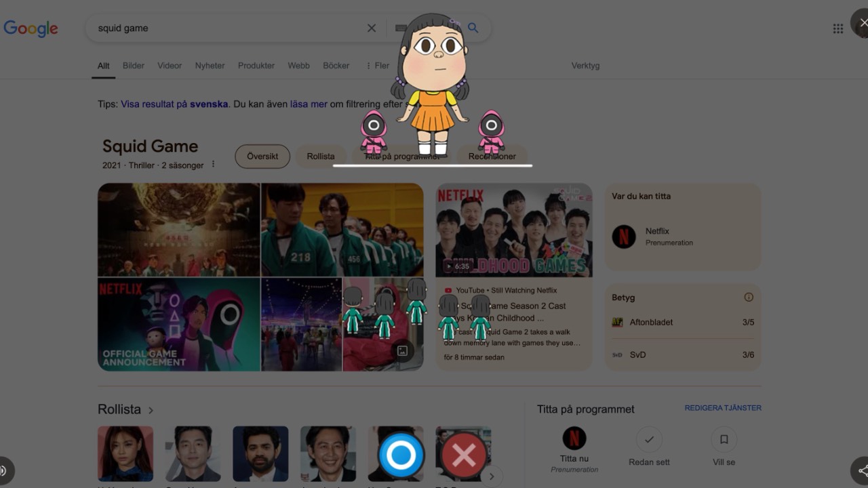The image size is (868, 488).
Task: Click the info icon next to Betyg
Action: point(749,297)
